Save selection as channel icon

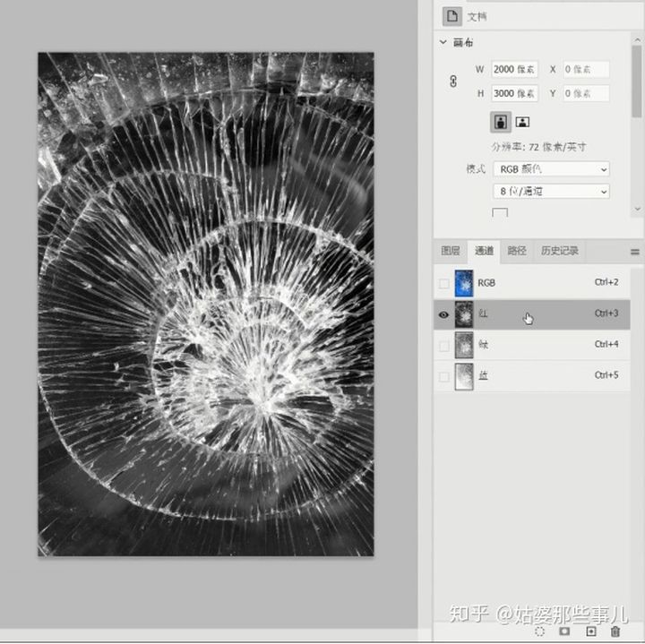tap(565, 631)
